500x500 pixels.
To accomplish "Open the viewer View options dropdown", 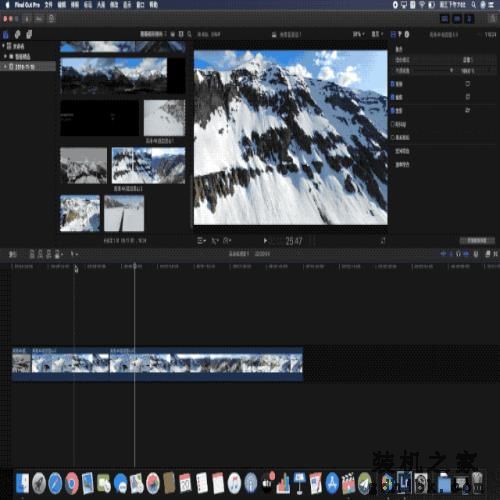I will coord(377,34).
